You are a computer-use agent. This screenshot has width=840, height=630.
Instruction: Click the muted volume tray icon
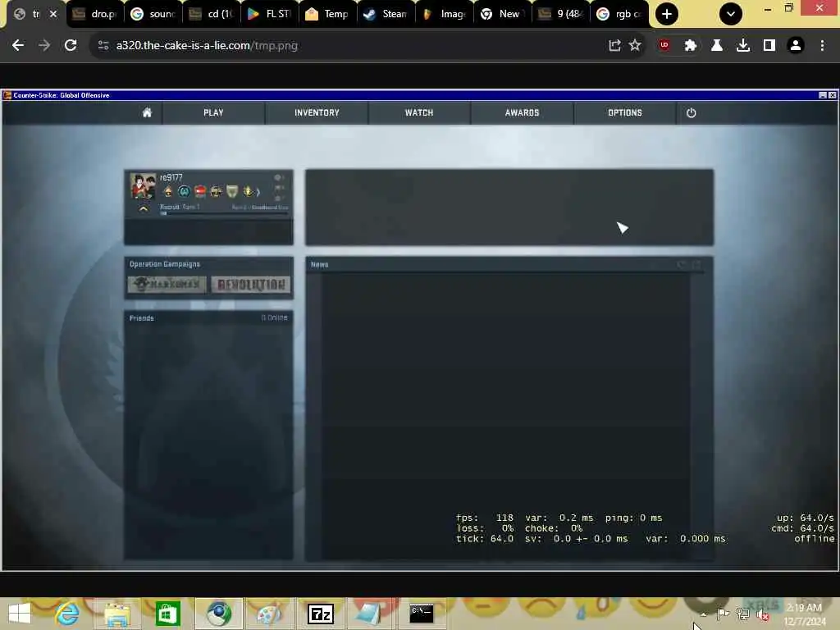[762, 615]
